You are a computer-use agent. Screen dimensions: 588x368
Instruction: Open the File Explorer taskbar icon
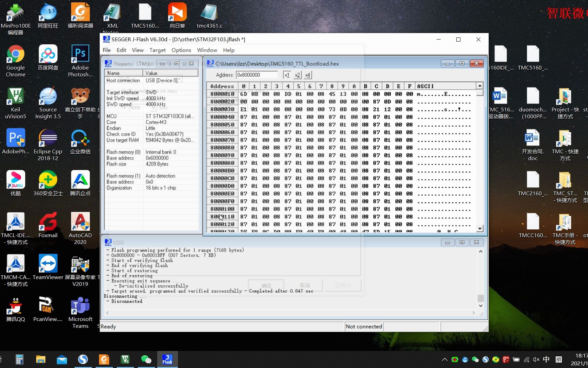coord(41,359)
